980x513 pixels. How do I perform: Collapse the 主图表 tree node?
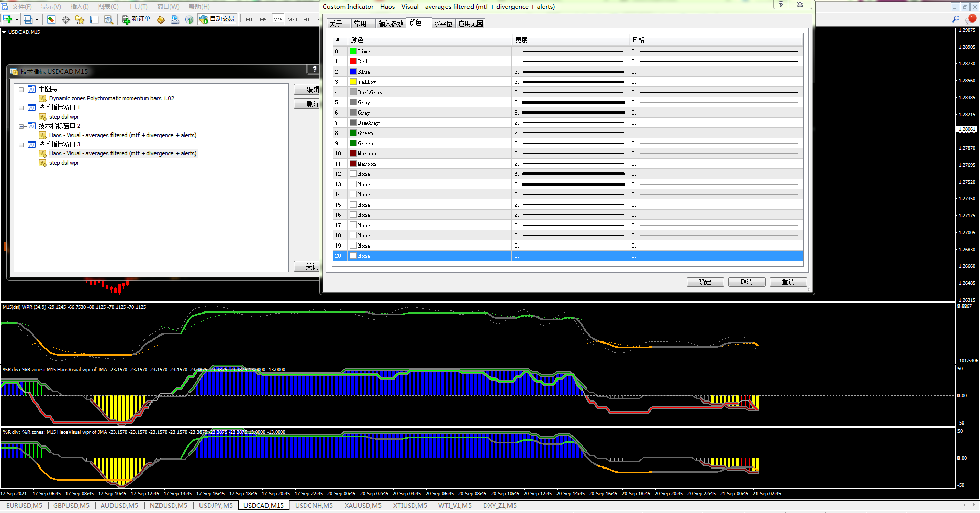point(21,90)
